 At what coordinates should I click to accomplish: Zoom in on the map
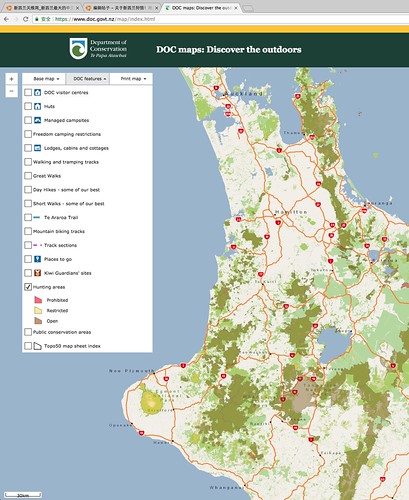(12, 79)
